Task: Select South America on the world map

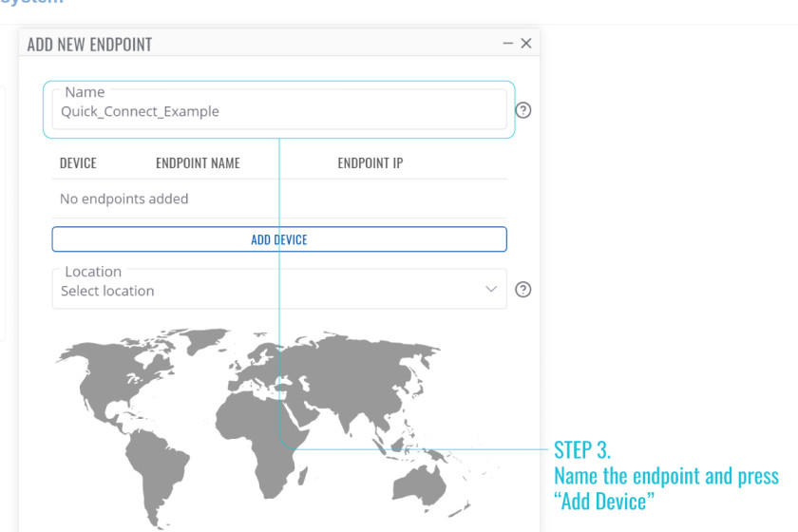Action: [155, 473]
